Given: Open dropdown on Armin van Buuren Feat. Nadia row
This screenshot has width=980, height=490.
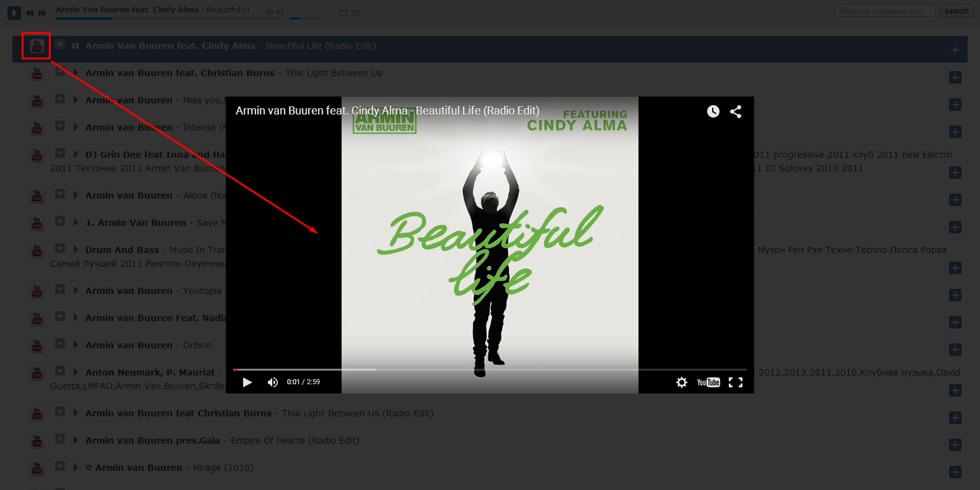Looking at the screenshot, I should (60, 316).
